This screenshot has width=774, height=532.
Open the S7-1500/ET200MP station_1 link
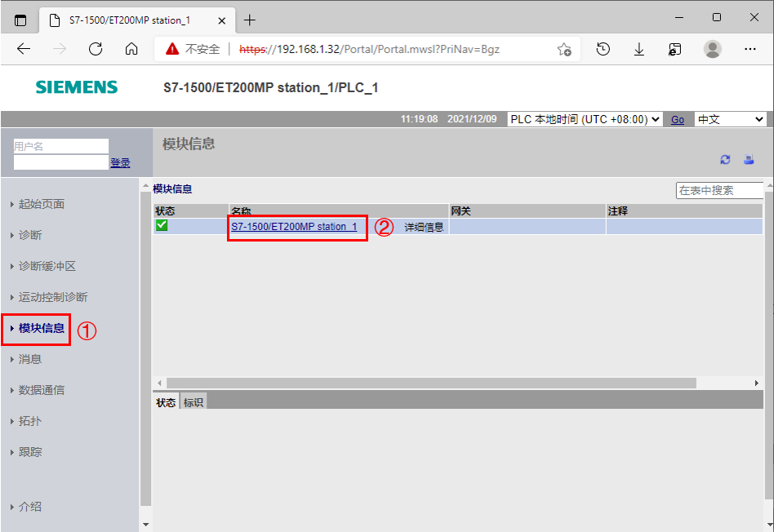click(294, 227)
